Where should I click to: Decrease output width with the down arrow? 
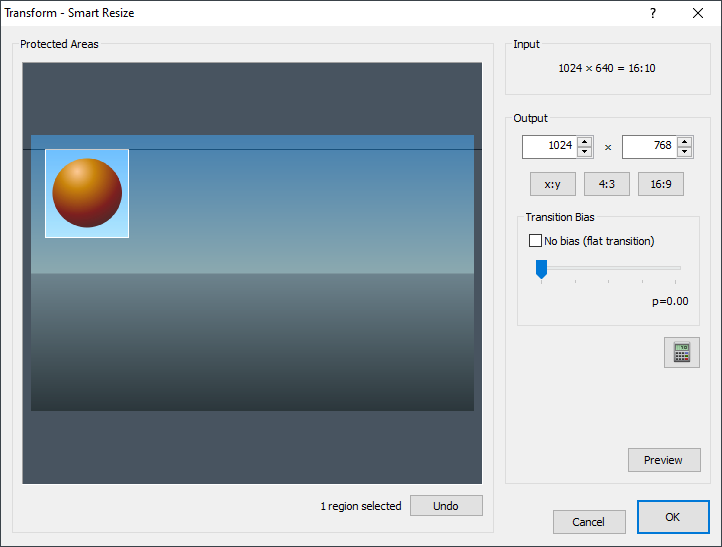click(585, 152)
